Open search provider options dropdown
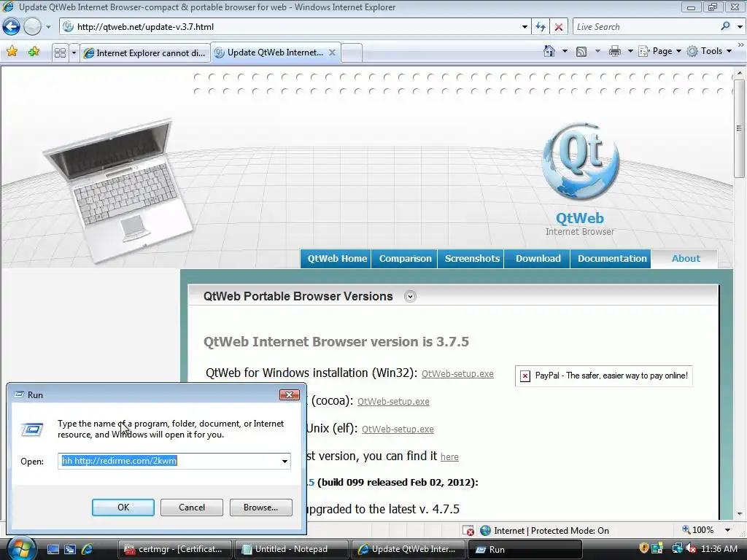Viewport: 747px width, 560px height. point(740,27)
